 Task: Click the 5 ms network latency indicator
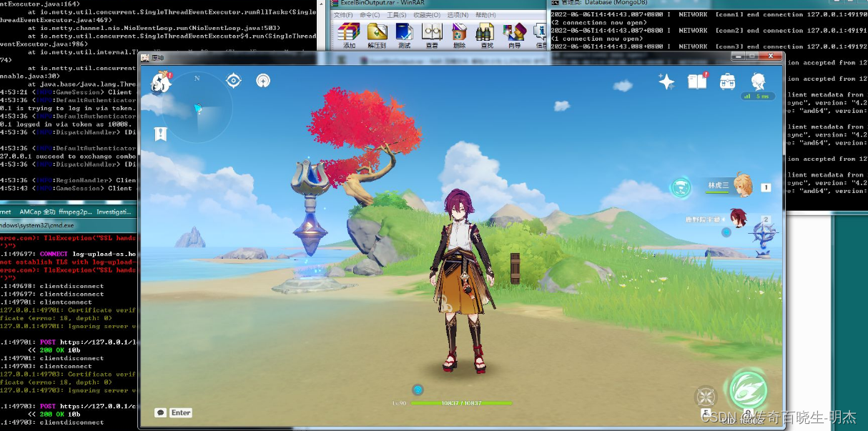click(x=758, y=96)
